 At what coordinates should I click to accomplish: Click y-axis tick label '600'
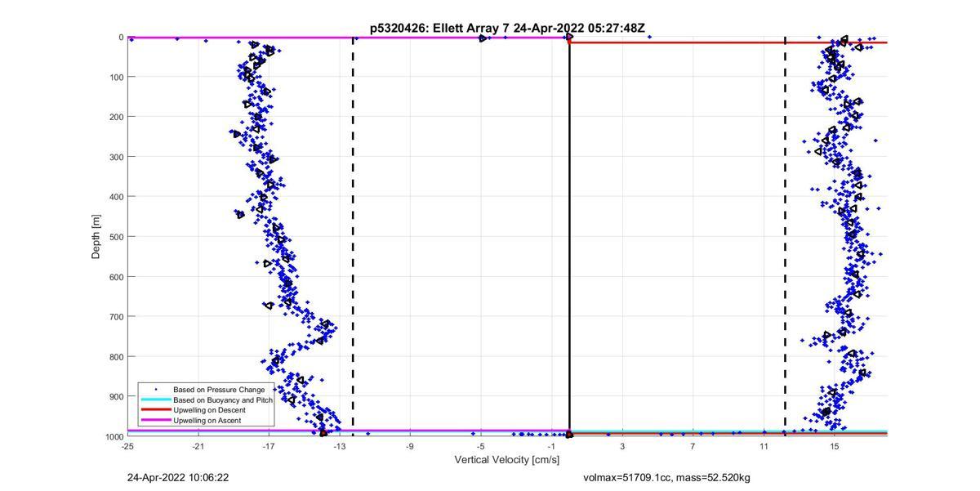(115, 278)
